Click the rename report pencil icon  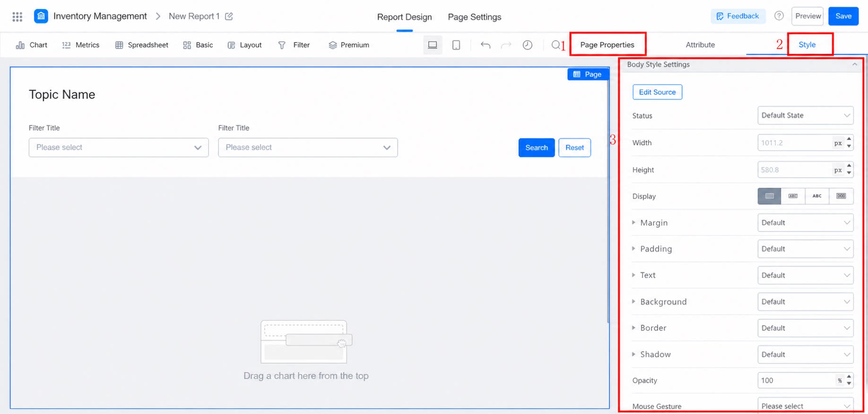[x=229, y=17]
